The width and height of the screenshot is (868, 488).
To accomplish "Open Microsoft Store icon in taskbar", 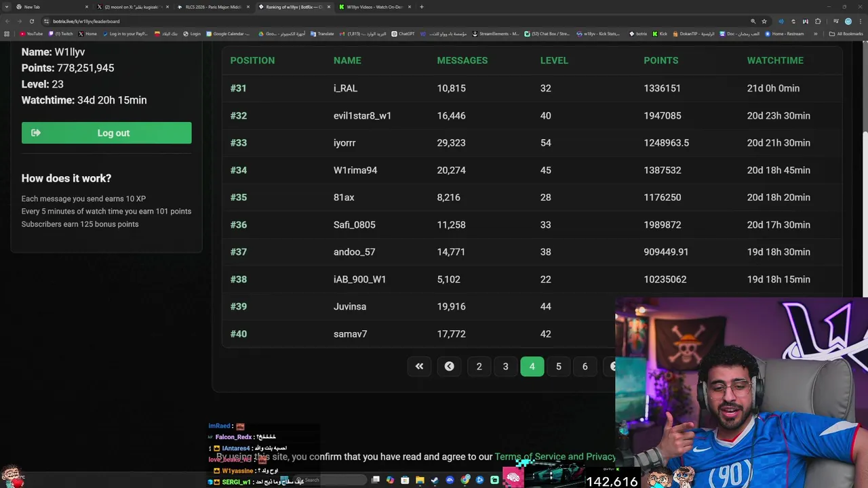I will pyautogui.click(x=405, y=480).
